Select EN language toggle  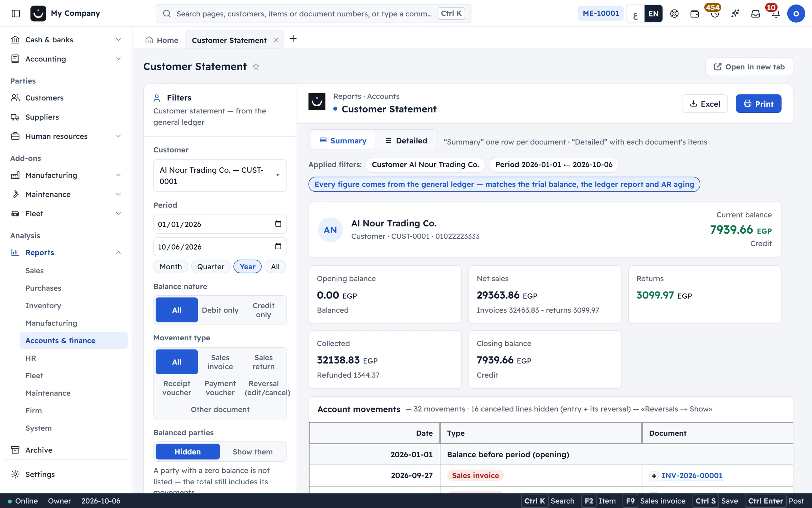(653, 14)
